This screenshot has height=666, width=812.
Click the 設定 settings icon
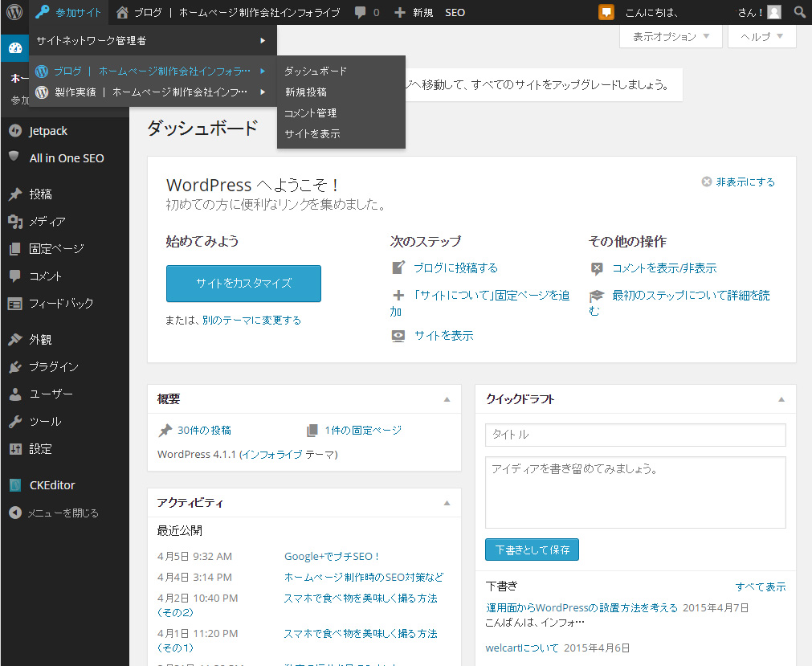click(x=15, y=449)
